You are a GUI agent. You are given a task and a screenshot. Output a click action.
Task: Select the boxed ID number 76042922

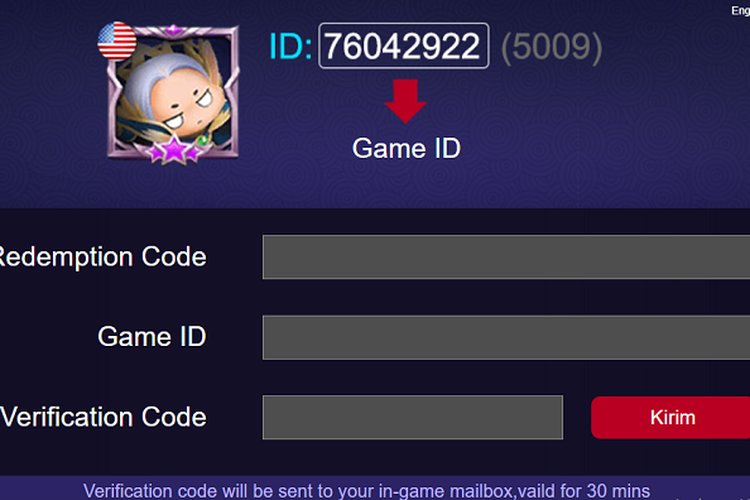[x=404, y=46]
